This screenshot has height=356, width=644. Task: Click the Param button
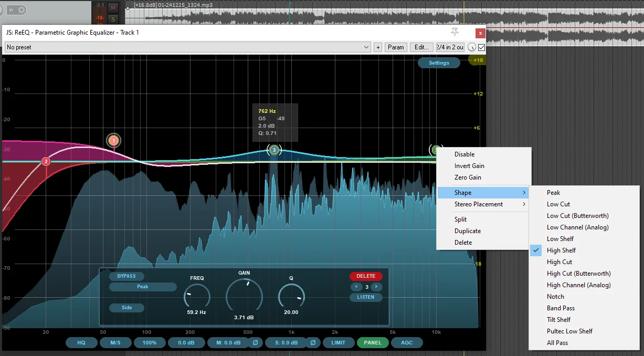pos(396,47)
